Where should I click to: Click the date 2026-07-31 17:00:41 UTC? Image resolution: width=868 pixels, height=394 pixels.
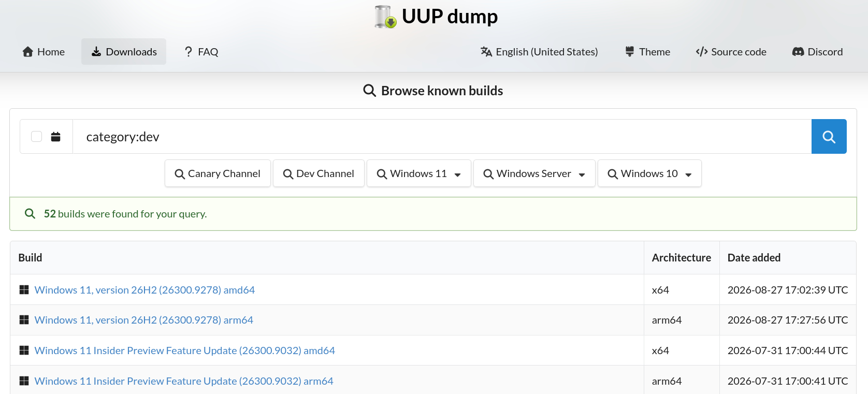(788, 381)
